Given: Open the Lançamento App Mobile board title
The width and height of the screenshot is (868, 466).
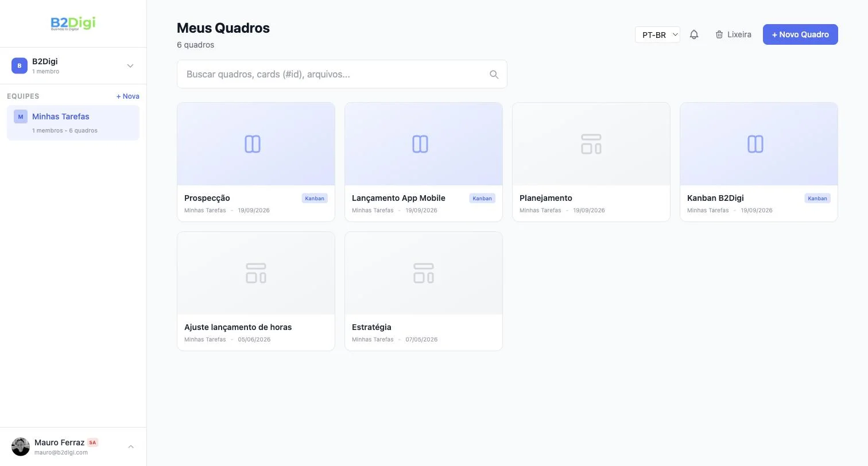Looking at the screenshot, I should (x=398, y=198).
